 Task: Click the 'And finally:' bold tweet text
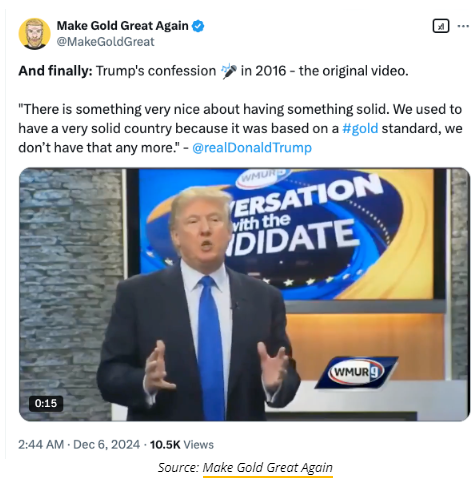click(55, 71)
